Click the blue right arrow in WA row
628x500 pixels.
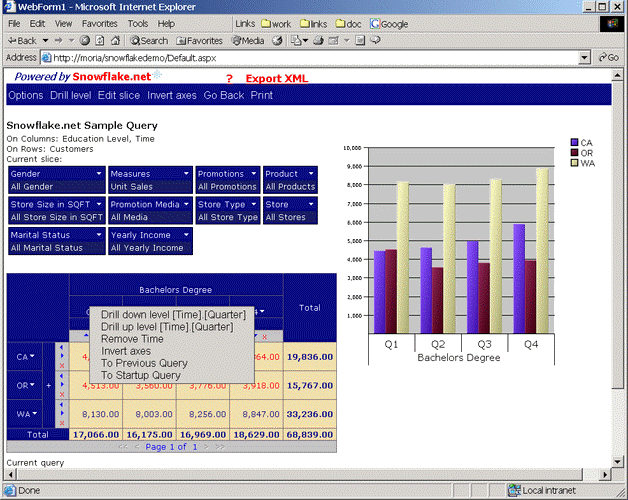[62, 413]
